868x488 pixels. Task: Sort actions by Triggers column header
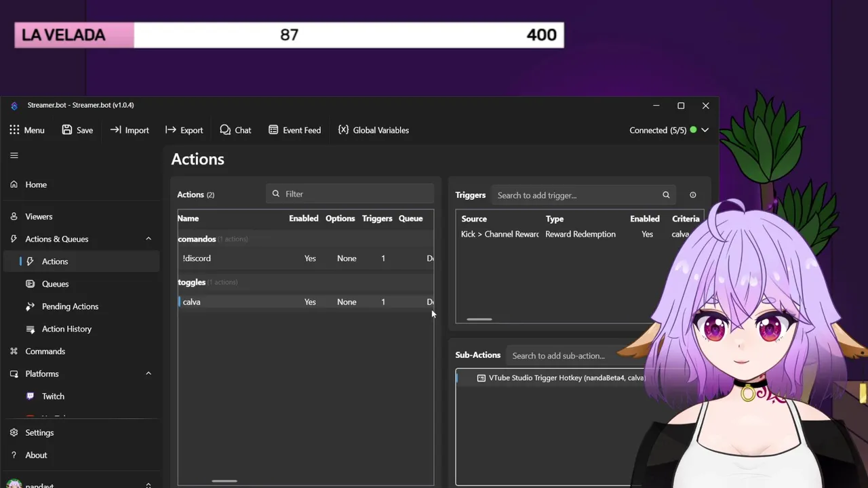point(377,218)
